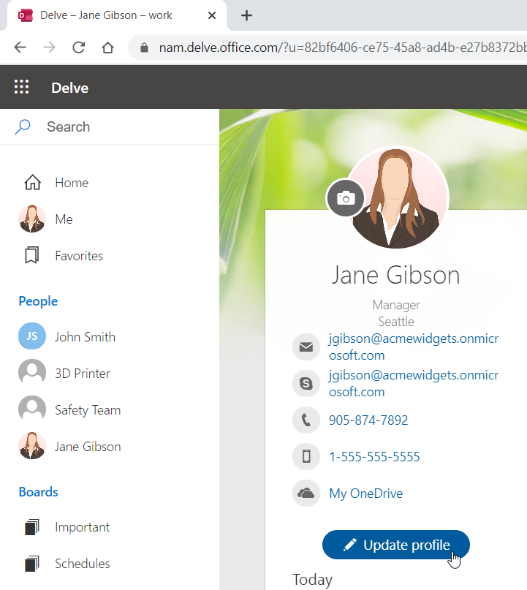The width and height of the screenshot is (527, 590).
Task: Click the address bar URL
Action: pyautogui.click(x=342, y=47)
